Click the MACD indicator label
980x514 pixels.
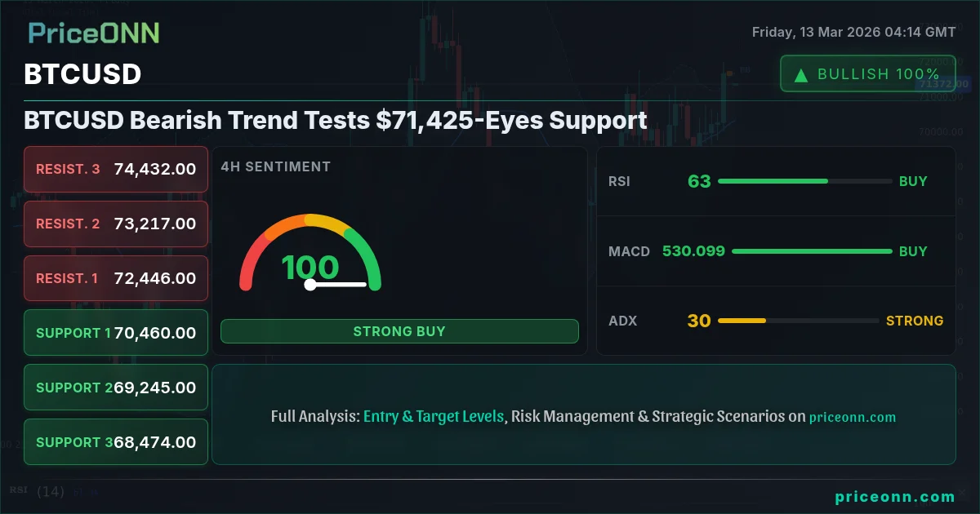(629, 251)
